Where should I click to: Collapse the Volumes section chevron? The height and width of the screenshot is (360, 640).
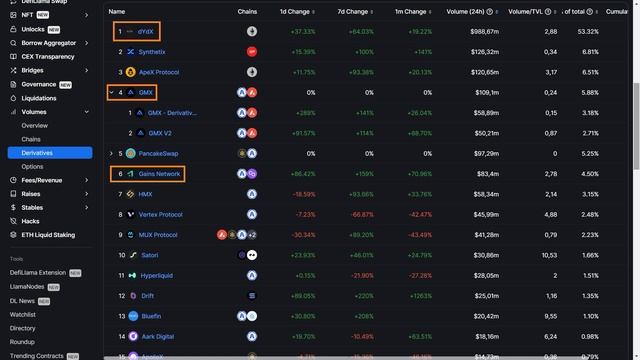pos(87,112)
